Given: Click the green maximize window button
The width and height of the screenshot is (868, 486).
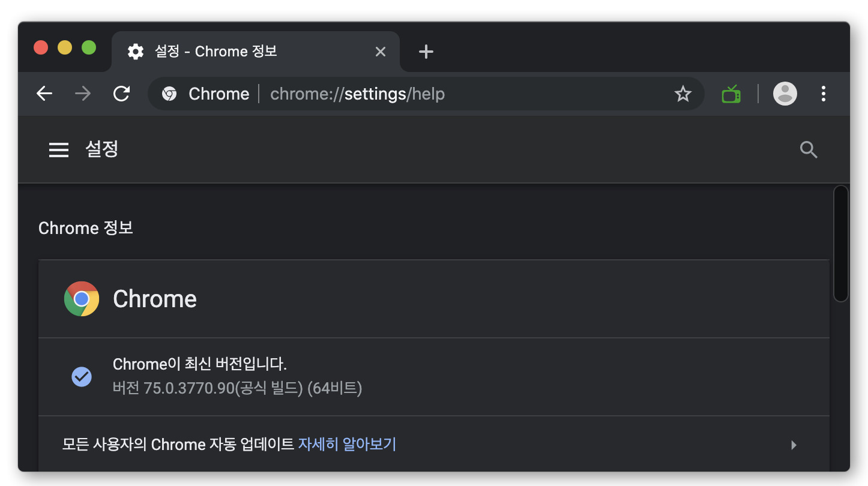Looking at the screenshot, I should (89, 47).
